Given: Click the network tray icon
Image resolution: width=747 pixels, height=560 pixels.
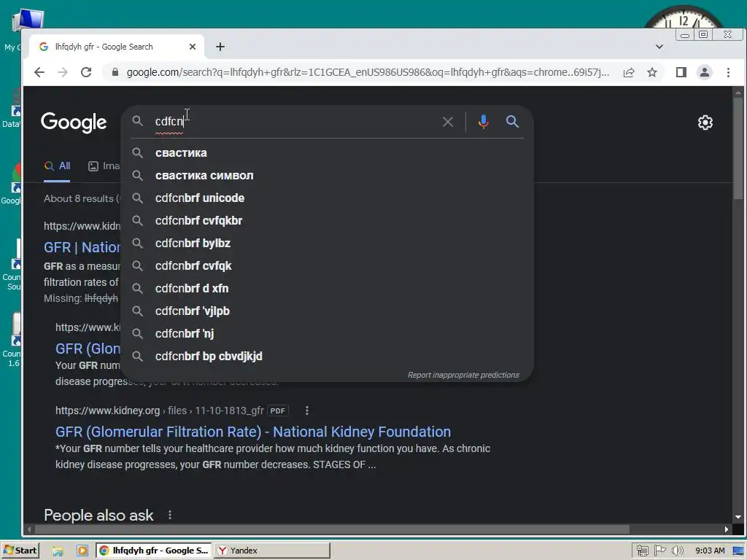Looking at the screenshot, I should click(642, 551).
